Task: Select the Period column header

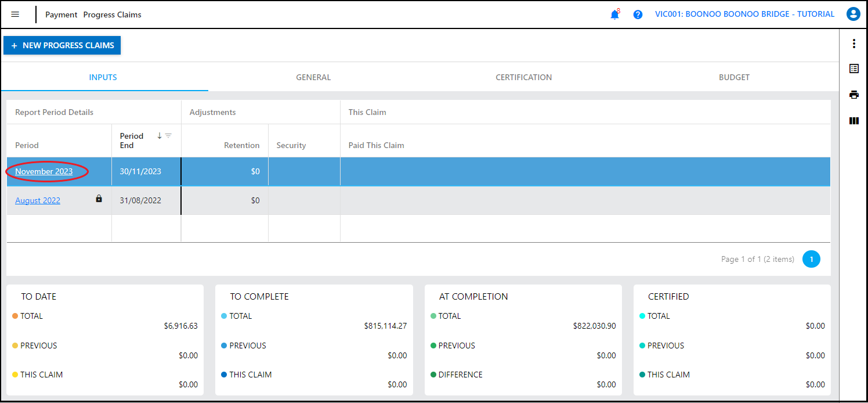Action: [59, 141]
